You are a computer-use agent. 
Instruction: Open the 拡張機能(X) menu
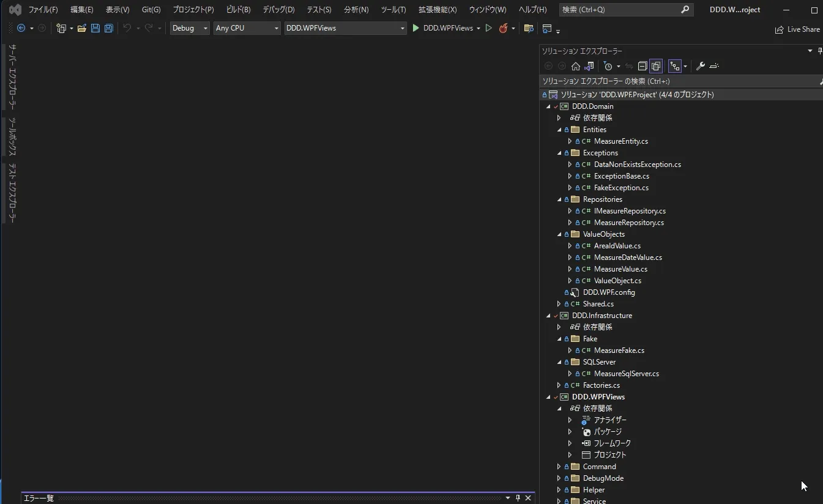tap(438, 10)
